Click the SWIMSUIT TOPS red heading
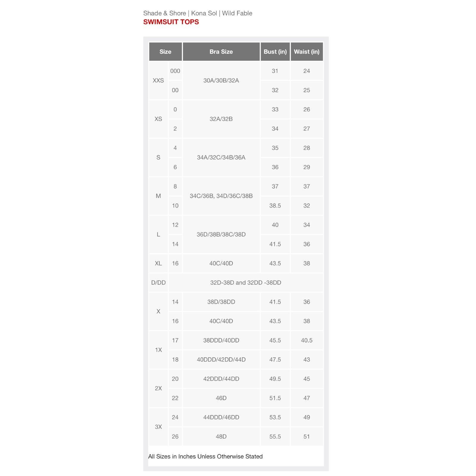 (x=171, y=22)
